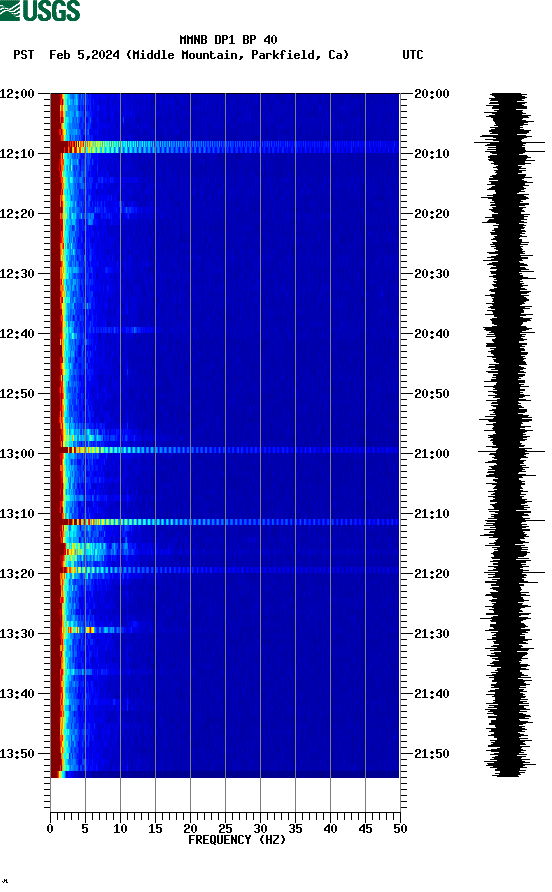Click the 0 Hz frequency tick label
Screen dimensions: 552x892
[50, 829]
